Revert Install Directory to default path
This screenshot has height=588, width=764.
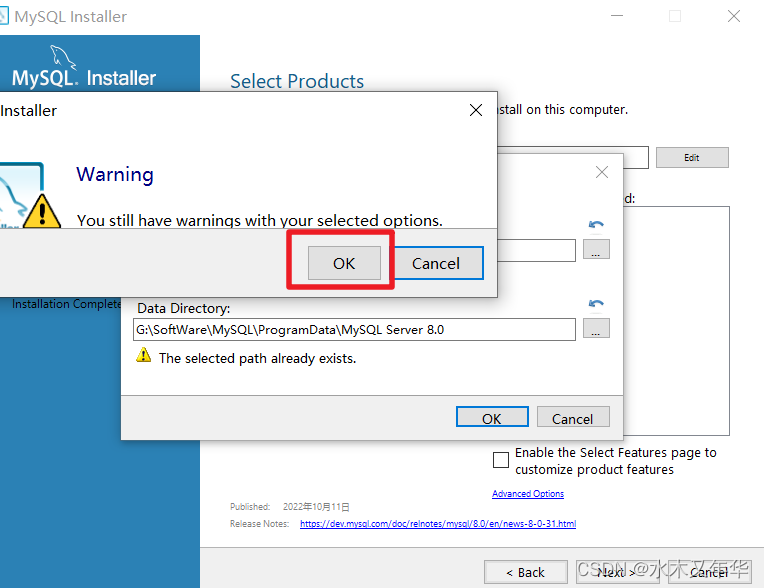[596, 225]
